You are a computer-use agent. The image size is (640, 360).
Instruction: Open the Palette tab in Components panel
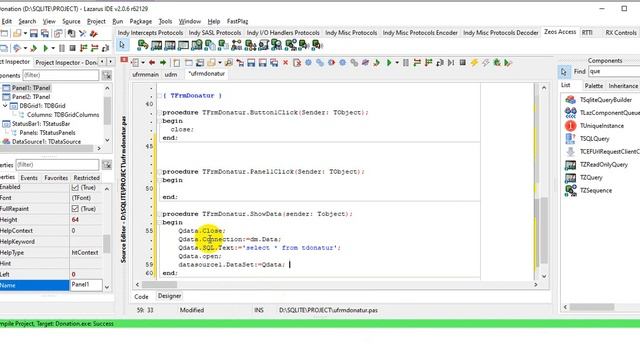(593, 86)
